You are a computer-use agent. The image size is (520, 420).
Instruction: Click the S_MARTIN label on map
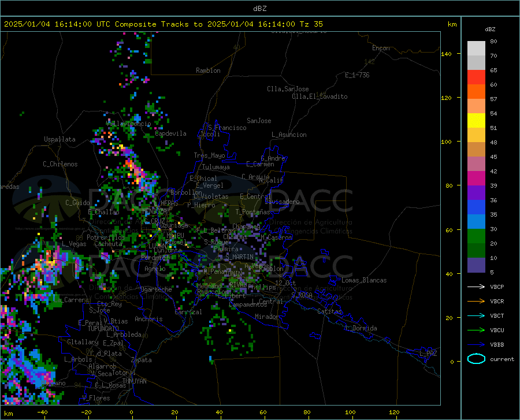pyautogui.click(x=239, y=257)
